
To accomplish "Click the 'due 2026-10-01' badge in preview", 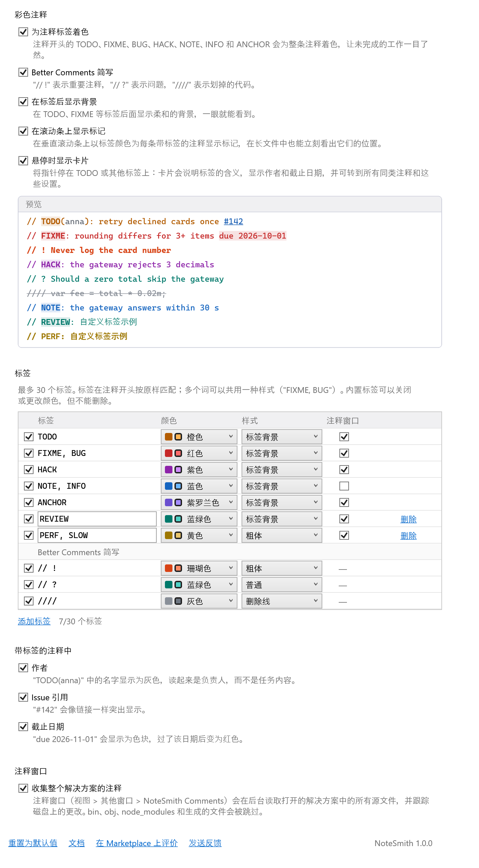I will (x=253, y=236).
